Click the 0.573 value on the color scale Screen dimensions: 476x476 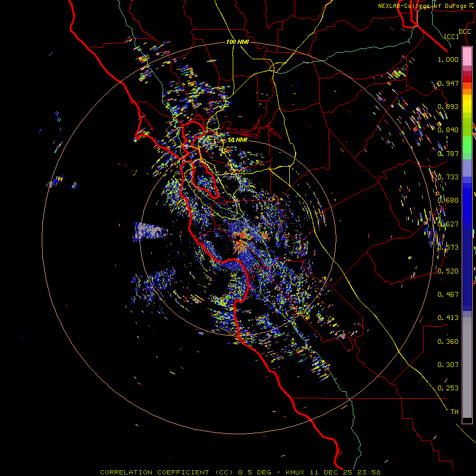pos(448,248)
